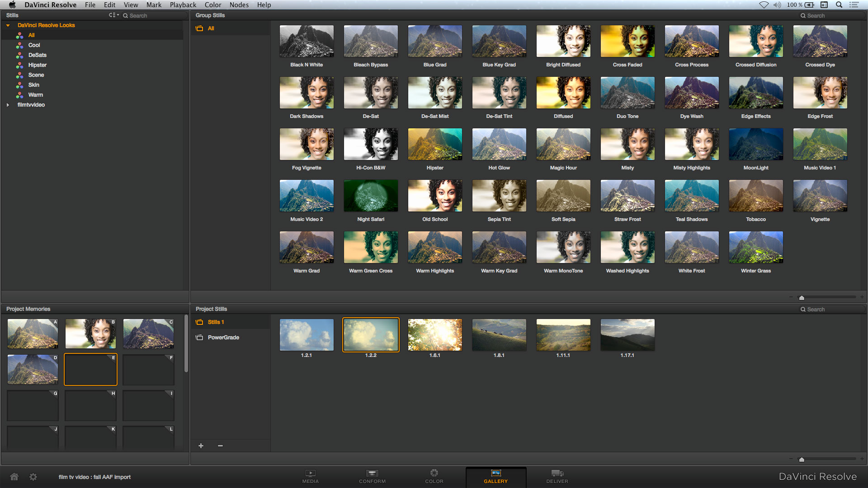Image resolution: width=868 pixels, height=488 pixels.
Task: Collapse the DaVinci Resolve Looks tree
Action: click(8, 25)
